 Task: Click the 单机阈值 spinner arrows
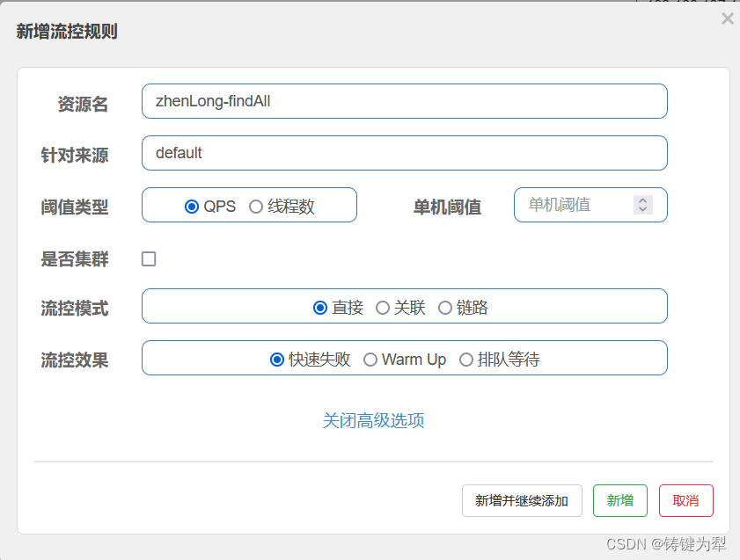coord(642,205)
